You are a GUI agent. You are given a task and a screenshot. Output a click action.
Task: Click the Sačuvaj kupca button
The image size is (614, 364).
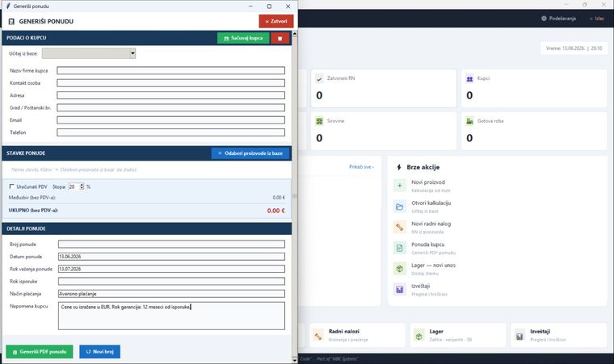pos(243,39)
